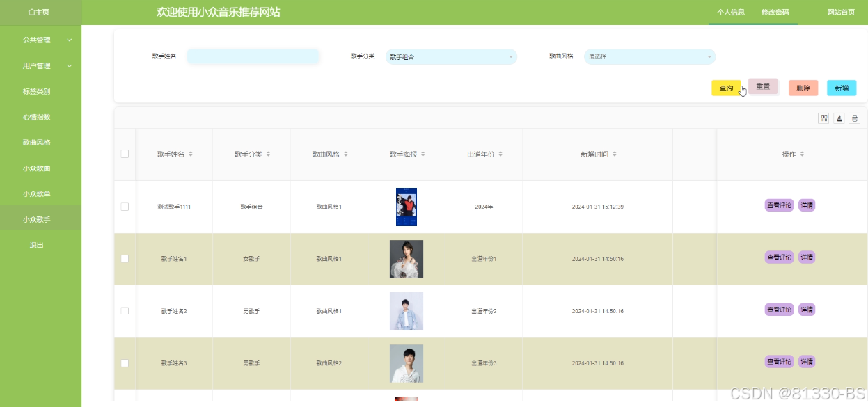
Task: Click the 重置 button
Action: 763,86
